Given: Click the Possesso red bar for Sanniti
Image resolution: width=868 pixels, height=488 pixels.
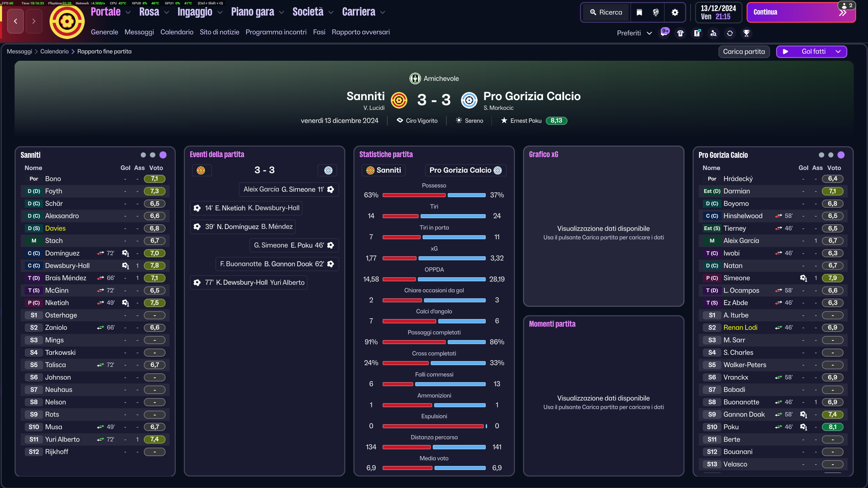Looking at the screenshot, I should [414, 195].
